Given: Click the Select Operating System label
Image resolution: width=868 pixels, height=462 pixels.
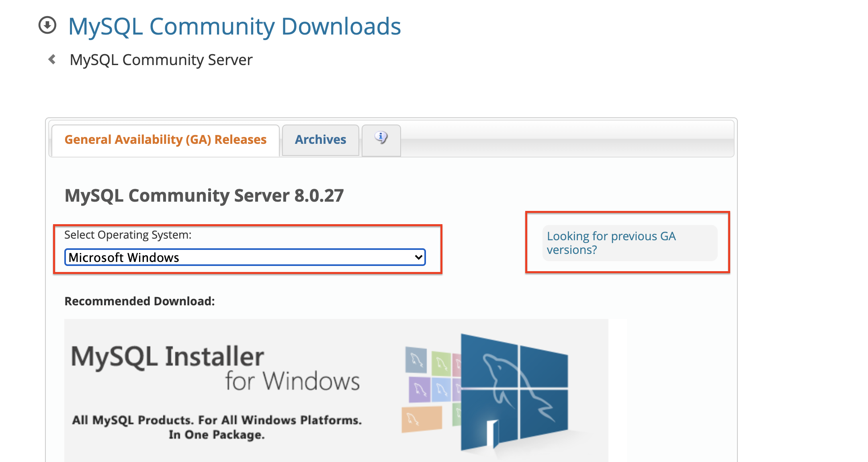Looking at the screenshot, I should tap(128, 235).
